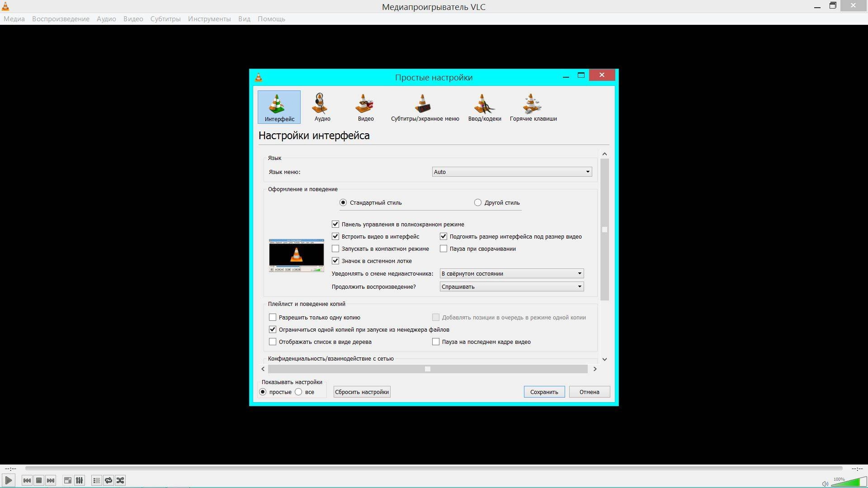This screenshot has height=488, width=868.
Task: Click vertical scrollbar down arrow
Action: coord(604,359)
